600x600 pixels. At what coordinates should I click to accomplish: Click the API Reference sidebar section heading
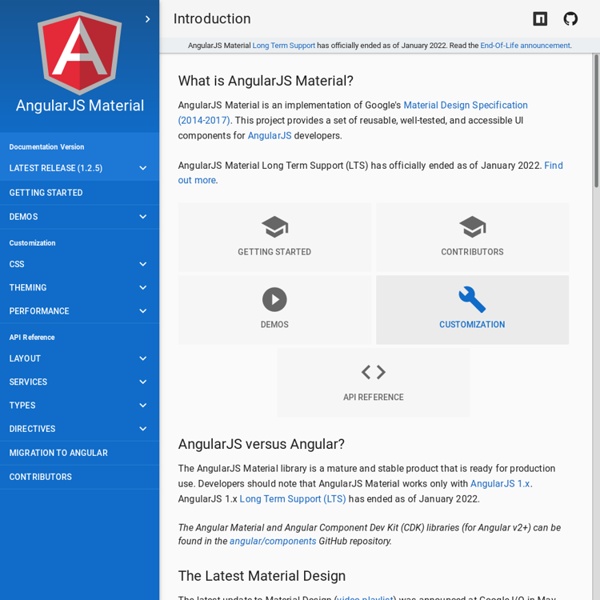[x=32, y=338]
